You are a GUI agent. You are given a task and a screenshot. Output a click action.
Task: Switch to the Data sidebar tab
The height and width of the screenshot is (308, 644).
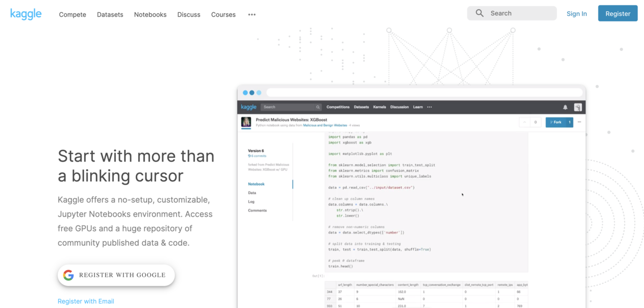pyautogui.click(x=252, y=193)
